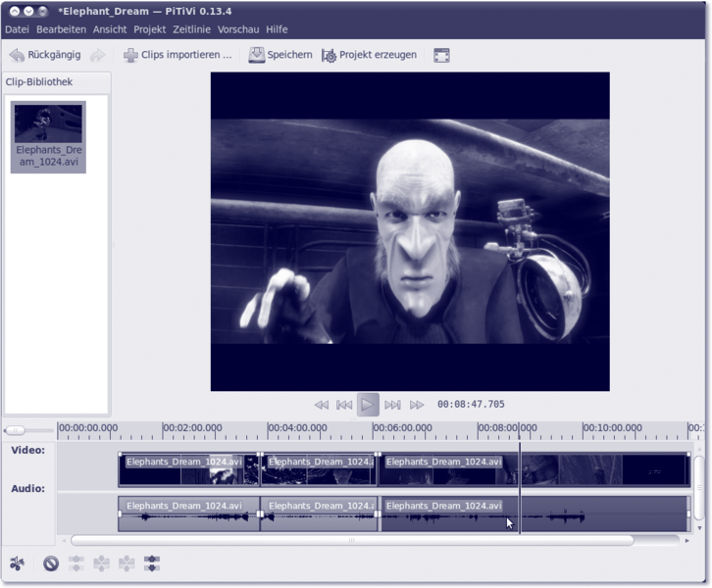Select the second video clip in timeline
This screenshot has width=712, height=588.
[x=319, y=469]
